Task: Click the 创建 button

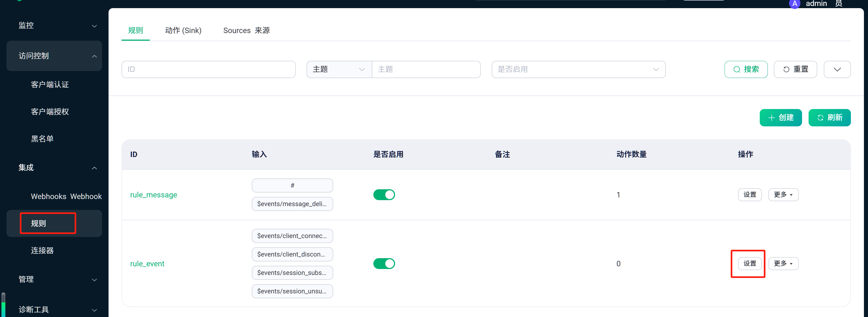Action: pos(780,118)
